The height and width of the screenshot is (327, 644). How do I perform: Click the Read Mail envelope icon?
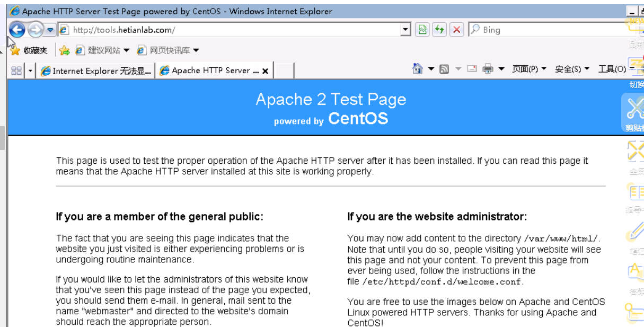472,69
